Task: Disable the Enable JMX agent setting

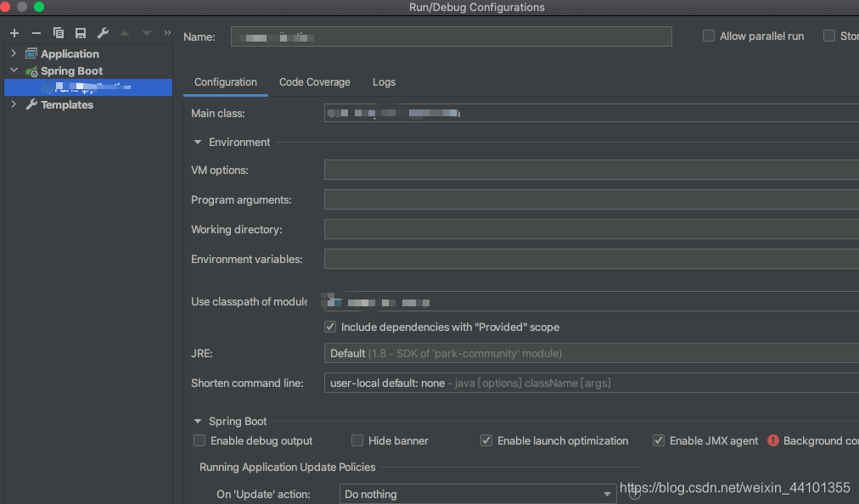Action: point(659,440)
